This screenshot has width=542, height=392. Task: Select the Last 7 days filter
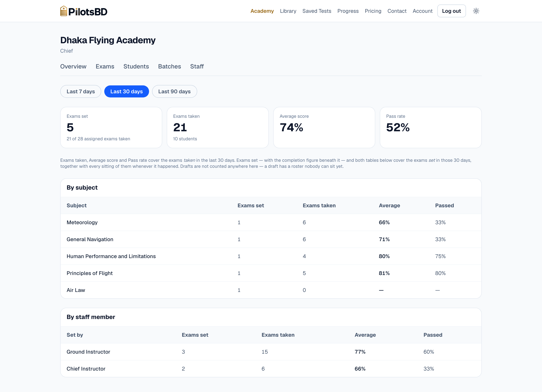[81, 91]
